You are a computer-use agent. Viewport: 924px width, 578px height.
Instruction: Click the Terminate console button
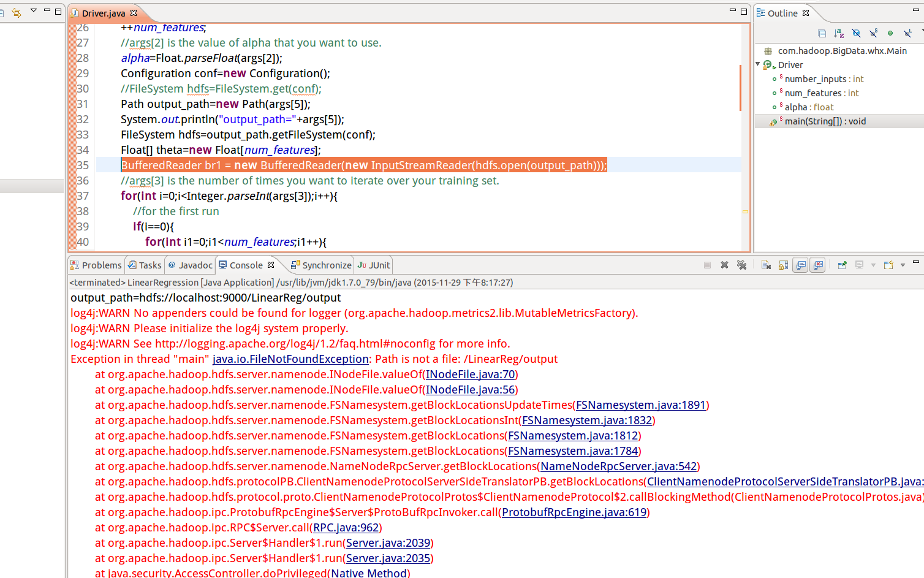707,265
